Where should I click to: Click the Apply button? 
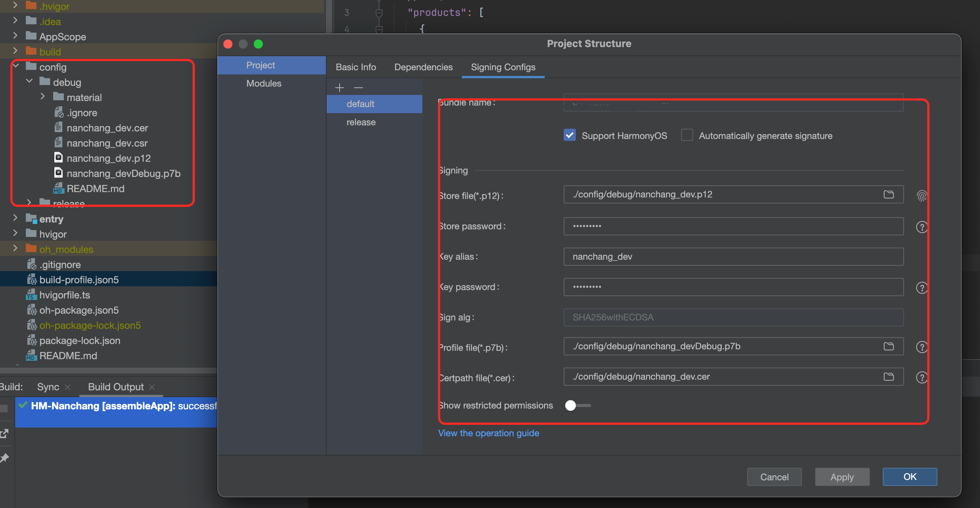842,477
